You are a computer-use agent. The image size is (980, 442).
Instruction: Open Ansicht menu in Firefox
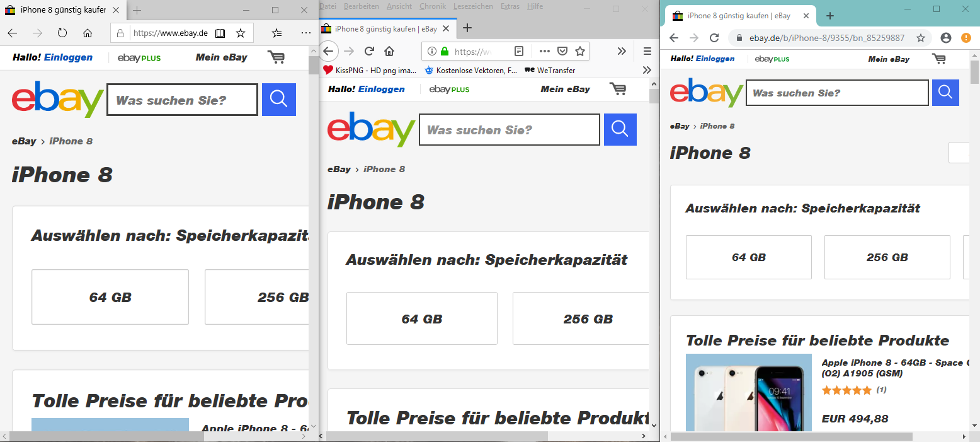click(x=399, y=6)
